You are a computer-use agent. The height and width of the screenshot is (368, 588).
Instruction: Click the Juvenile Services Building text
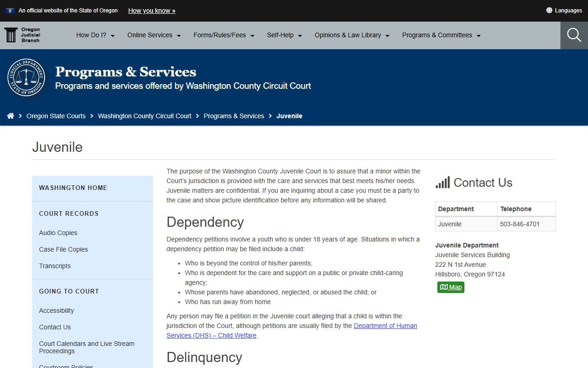[473, 255]
